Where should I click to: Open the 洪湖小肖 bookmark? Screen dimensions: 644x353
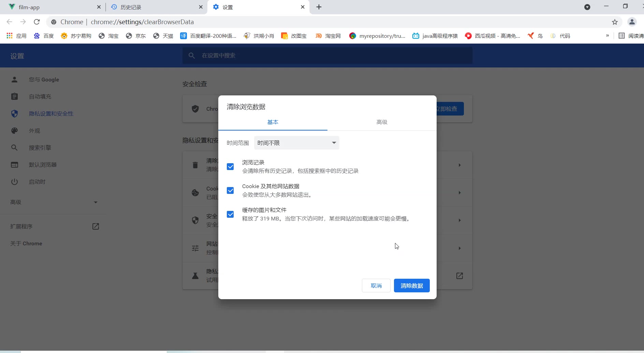pyautogui.click(x=259, y=36)
